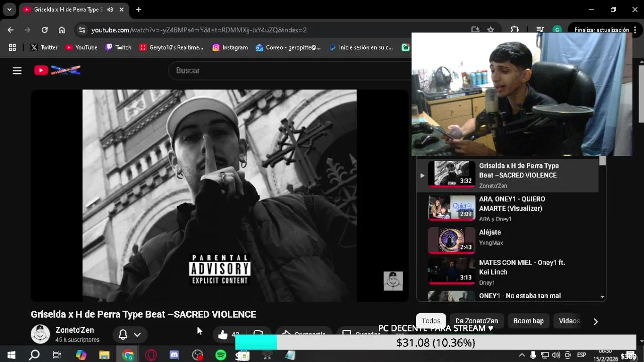Open the install/cast icon in address bar
This screenshot has height=362, width=644.
point(475,30)
